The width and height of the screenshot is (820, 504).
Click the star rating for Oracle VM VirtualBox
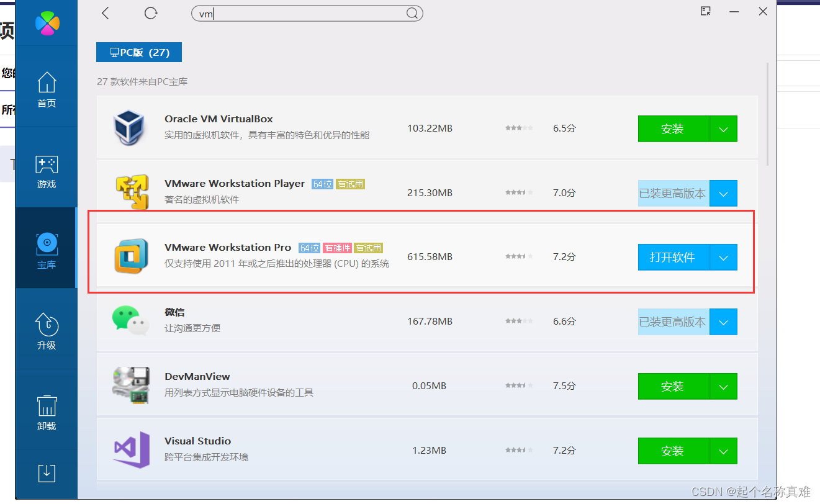[519, 128]
